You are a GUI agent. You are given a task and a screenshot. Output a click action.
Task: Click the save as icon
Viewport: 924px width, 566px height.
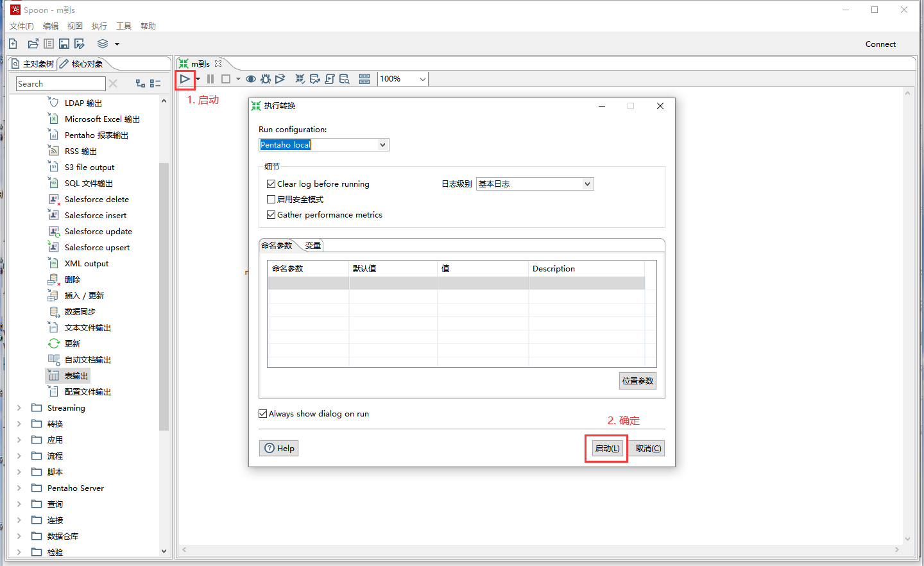pos(80,44)
